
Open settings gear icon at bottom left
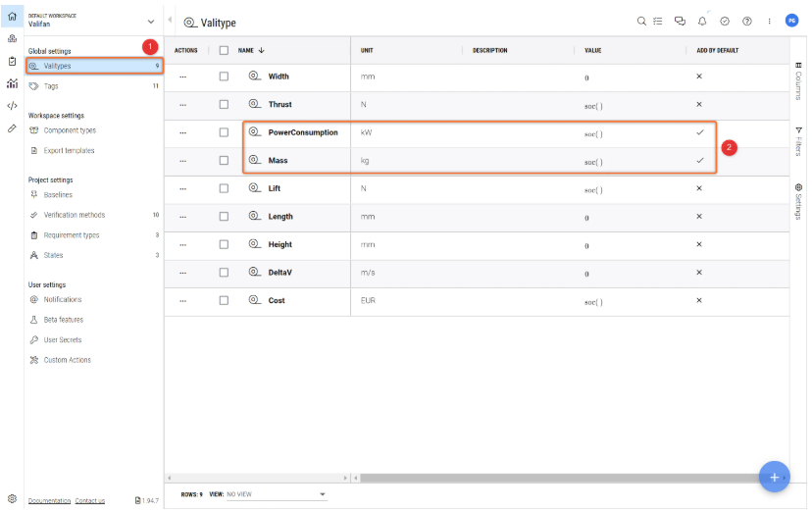[x=12, y=498]
